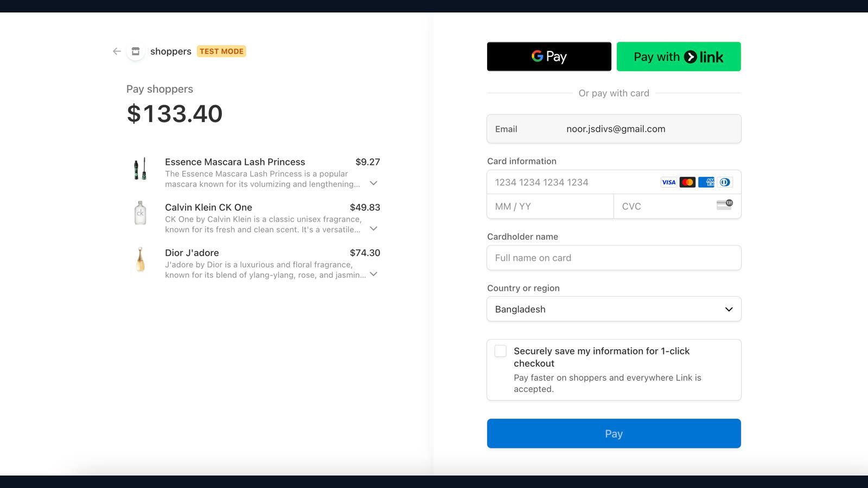Open the Country or region dropdown
This screenshot has height=488, width=868.
[614, 309]
